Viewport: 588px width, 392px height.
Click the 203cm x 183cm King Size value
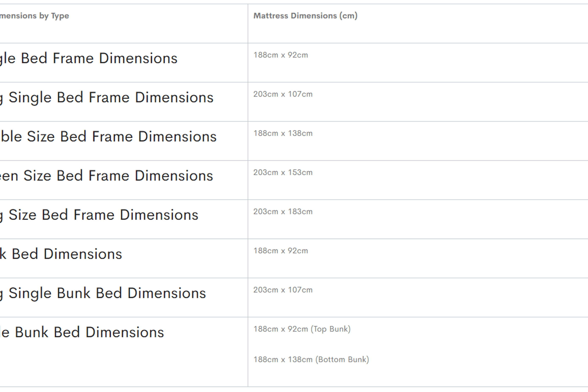[283, 212]
